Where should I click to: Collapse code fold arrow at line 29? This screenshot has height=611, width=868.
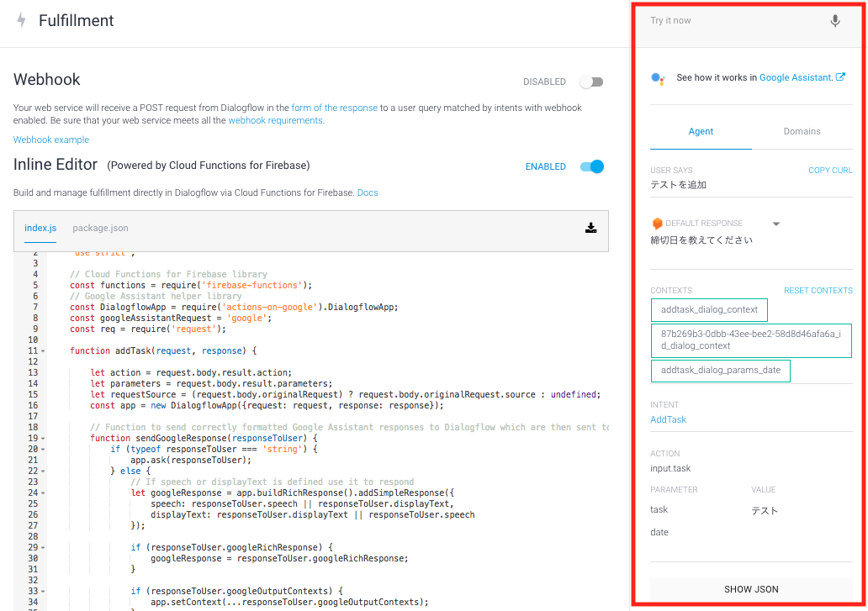(x=43, y=547)
